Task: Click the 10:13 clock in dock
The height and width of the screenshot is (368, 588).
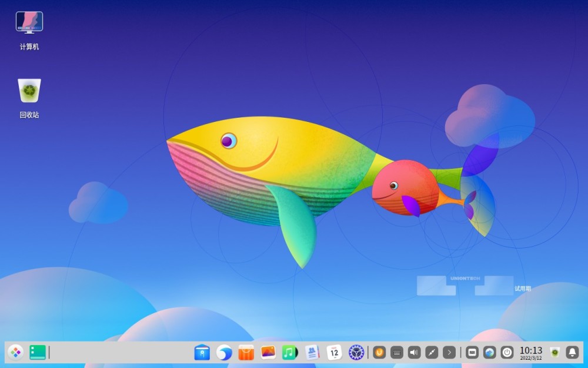Action: pyautogui.click(x=530, y=353)
